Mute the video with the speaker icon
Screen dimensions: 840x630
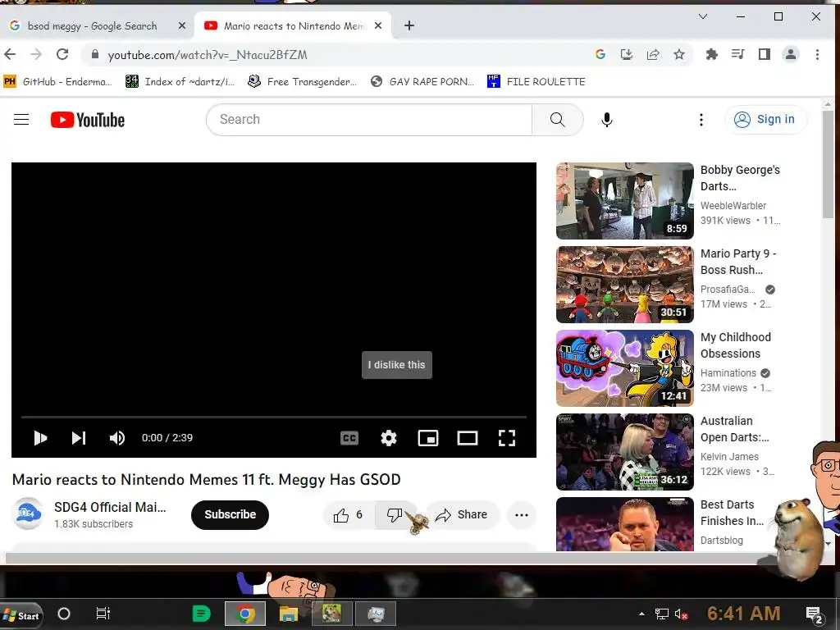(117, 438)
